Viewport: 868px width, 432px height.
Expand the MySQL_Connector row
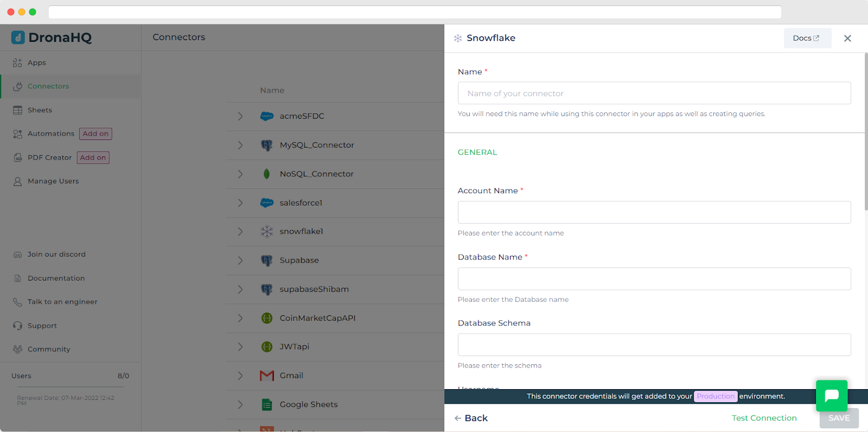(240, 145)
